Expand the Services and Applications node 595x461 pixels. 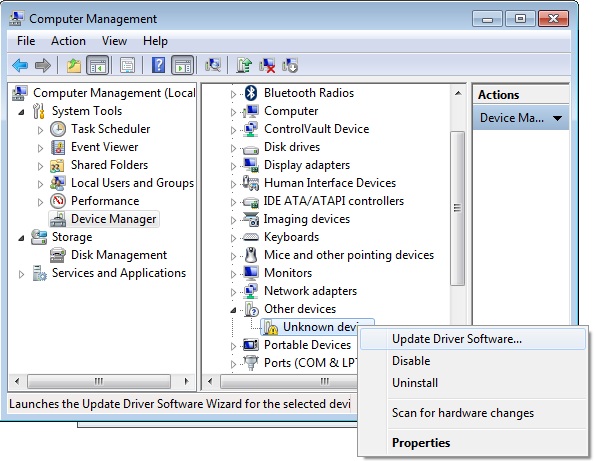pyautogui.click(x=22, y=274)
